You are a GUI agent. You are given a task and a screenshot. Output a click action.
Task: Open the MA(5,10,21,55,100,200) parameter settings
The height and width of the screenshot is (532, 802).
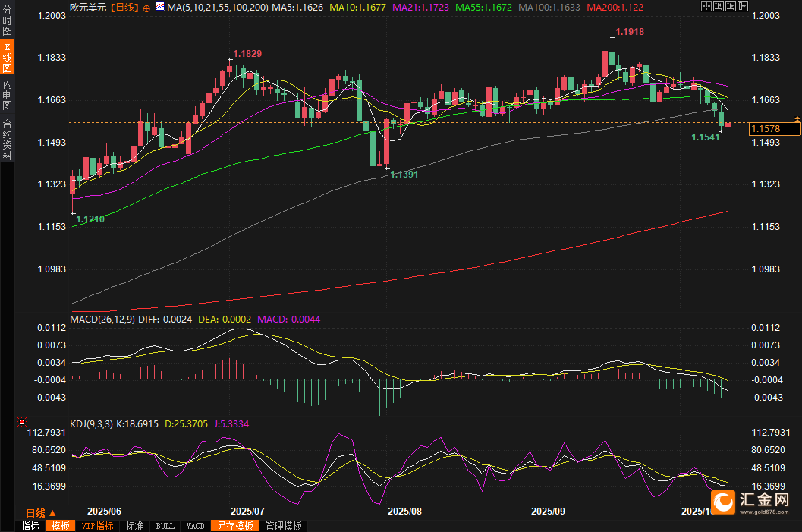217,7
